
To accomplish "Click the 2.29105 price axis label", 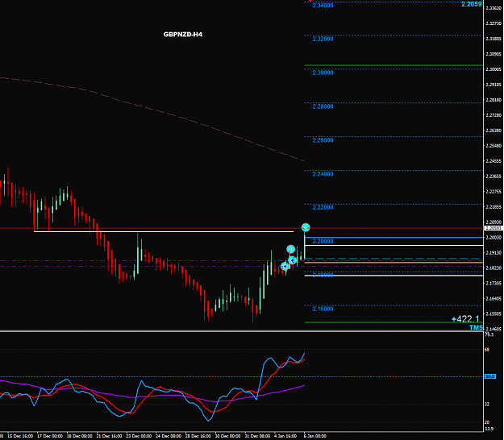I will coord(494,85).
